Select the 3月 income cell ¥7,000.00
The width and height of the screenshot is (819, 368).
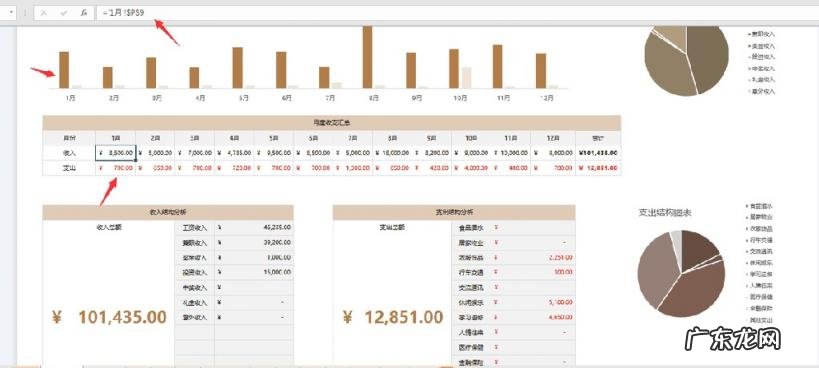click(194, 153)
